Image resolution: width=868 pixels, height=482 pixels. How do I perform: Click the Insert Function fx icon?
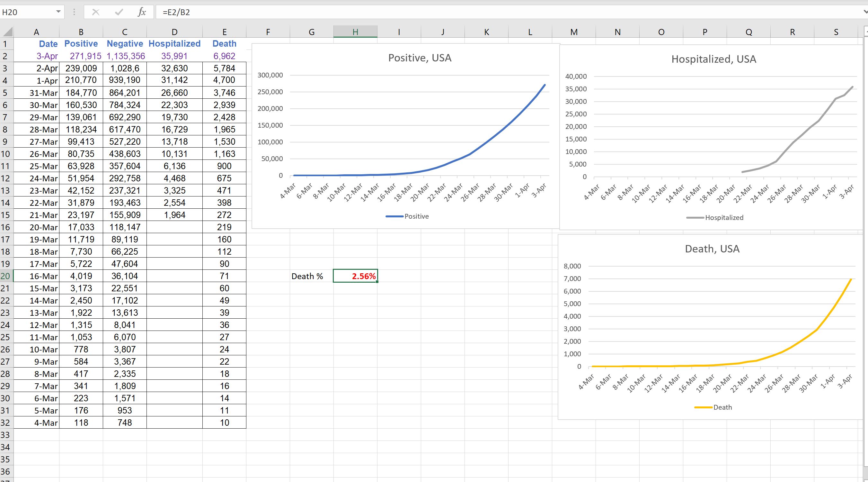point(142,12)
